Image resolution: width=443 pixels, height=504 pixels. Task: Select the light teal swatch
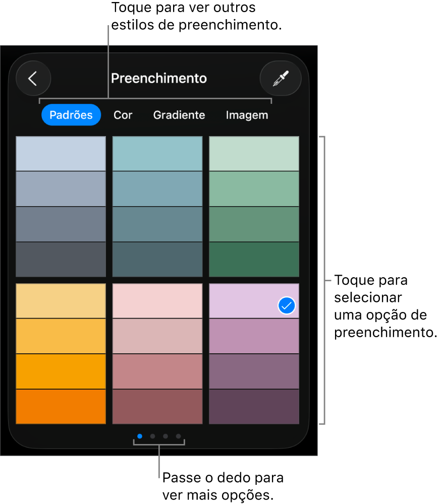pyautogui.click(x=157, y=154)
